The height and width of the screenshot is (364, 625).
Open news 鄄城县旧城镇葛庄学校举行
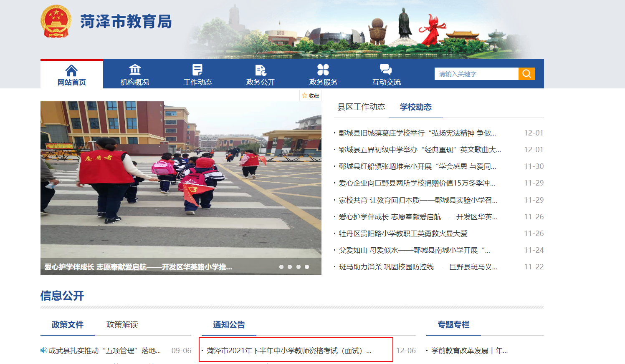click(x=418, y=133)
